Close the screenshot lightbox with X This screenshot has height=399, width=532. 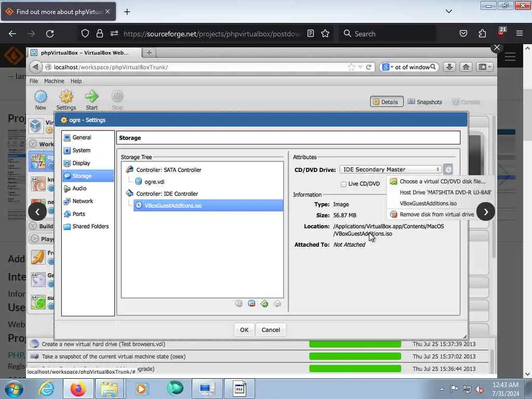pos(497,47)
